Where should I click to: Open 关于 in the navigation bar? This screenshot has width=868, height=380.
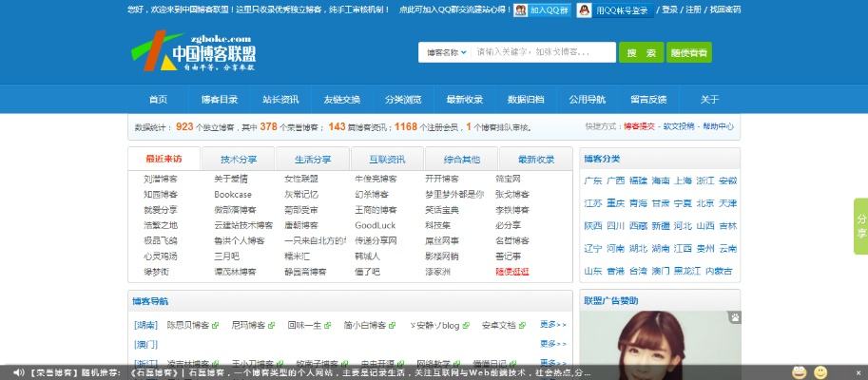pos(709,100)
